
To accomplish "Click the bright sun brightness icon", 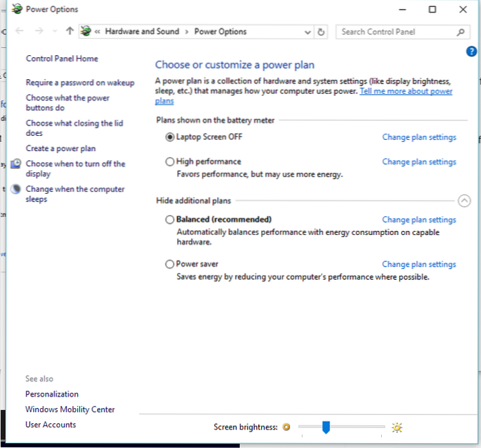I will [x=397, y=427].
